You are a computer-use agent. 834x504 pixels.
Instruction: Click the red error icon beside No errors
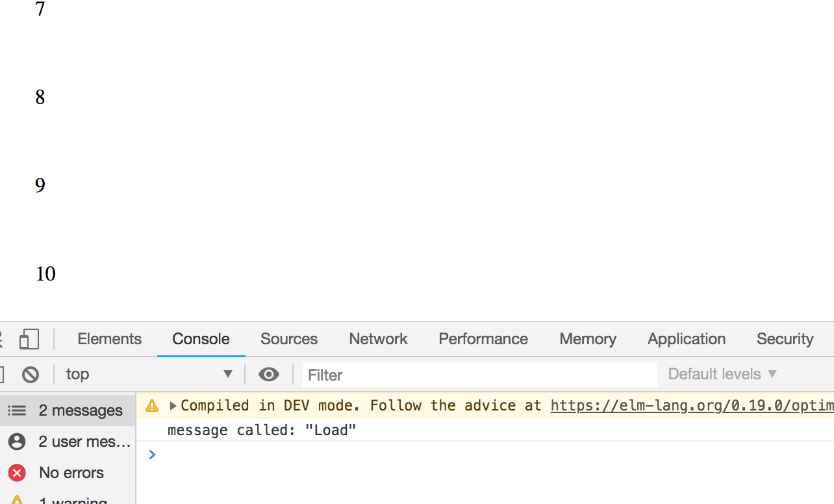point(16,473)
